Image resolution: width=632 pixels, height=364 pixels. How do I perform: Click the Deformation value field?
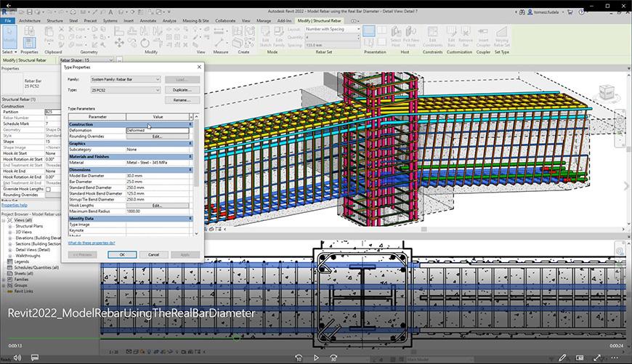point(158,131)
